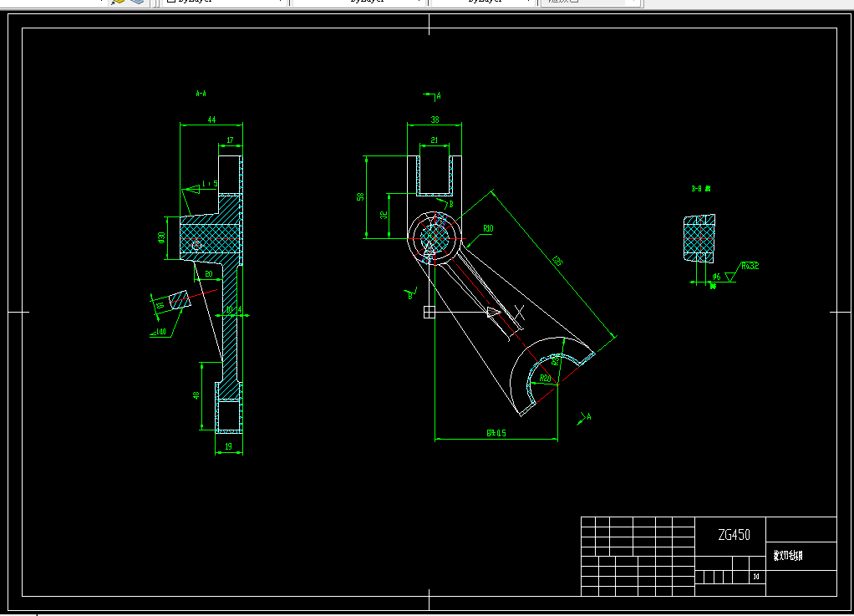The image size is (854, 616).
Task: Pick the φ6 hole dimension
Action: [x=716, y=277]
